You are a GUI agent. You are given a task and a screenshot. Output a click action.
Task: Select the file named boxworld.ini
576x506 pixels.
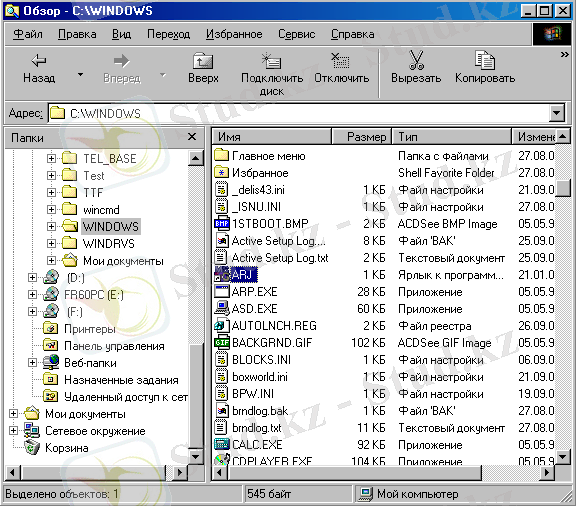click(x=260, y=377)
